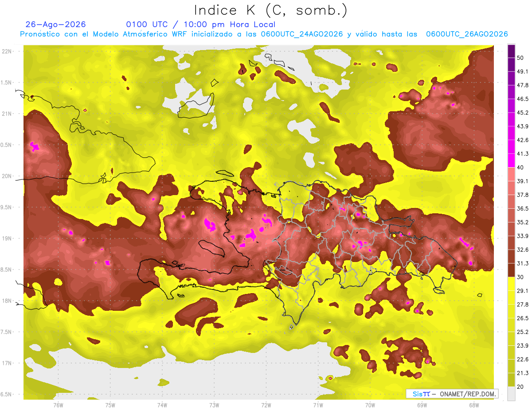Click the "70W" longitude label

coord(370,405)
